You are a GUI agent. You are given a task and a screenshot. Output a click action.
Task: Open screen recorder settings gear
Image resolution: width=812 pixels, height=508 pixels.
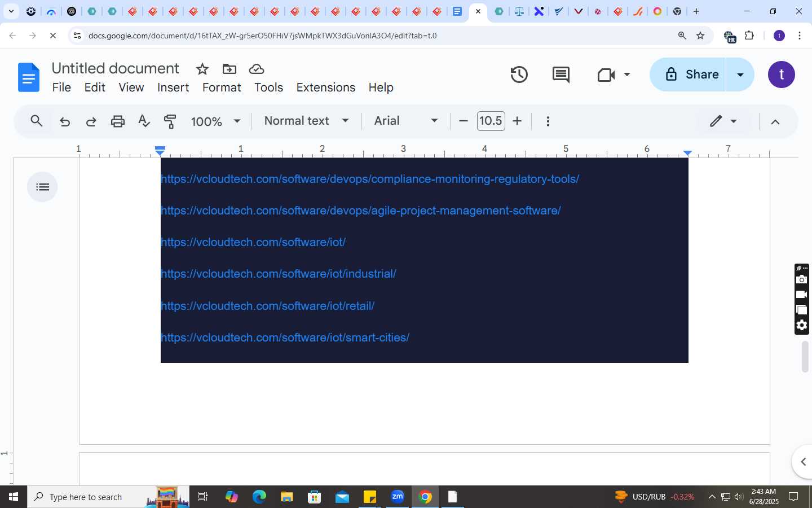801,325
